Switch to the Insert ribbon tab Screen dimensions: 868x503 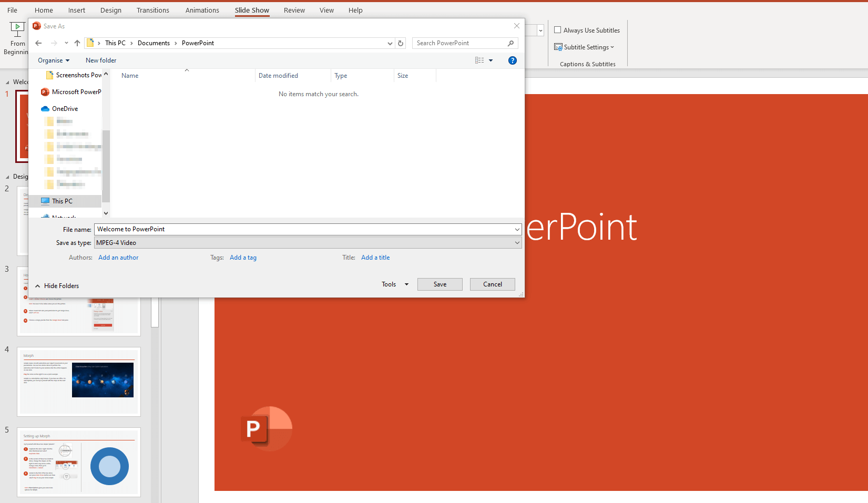tap(77, 11)
